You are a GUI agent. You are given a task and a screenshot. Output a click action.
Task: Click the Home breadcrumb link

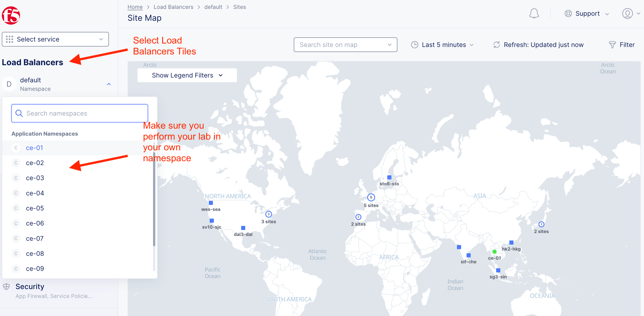click(135, 7)
